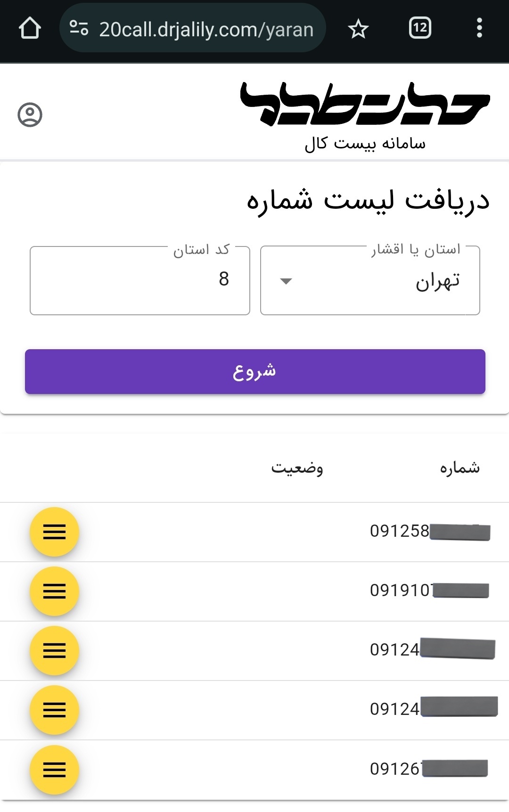Click the browser URL address bar
This screenshot has height=812, width=509.
pyautogui.click(x=206, y=29)
